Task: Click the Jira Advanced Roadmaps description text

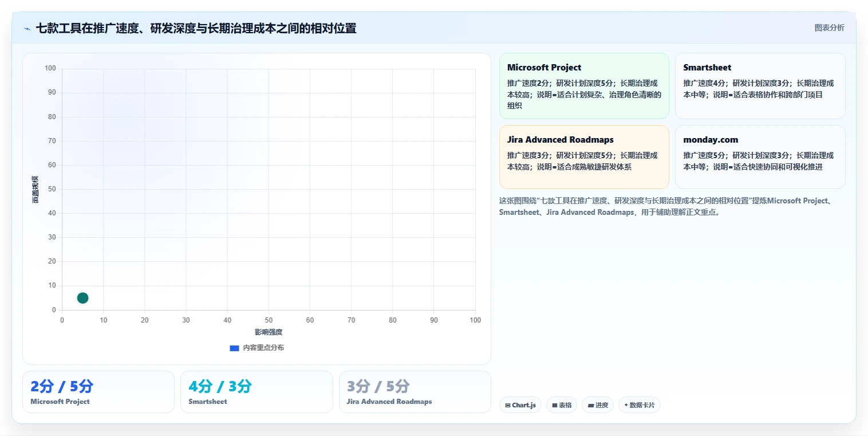Action: pyautogui.click(x=582, y=161)
